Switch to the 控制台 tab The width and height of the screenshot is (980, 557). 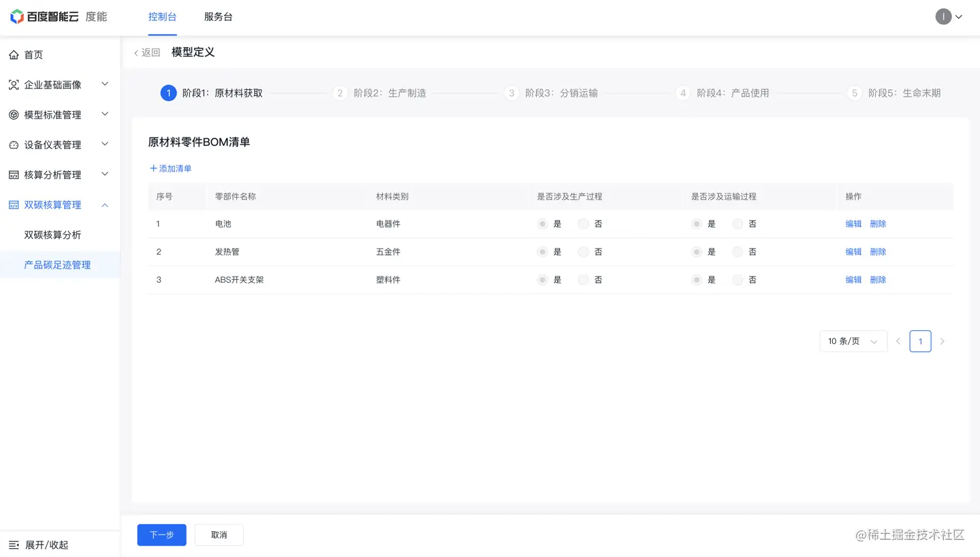click(162, 17)
